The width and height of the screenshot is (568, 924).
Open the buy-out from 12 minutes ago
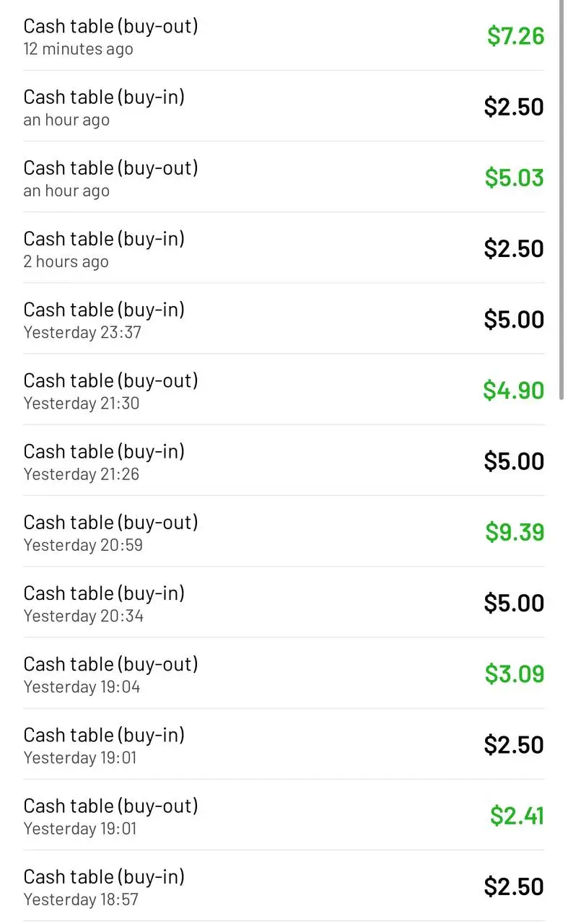284,35
